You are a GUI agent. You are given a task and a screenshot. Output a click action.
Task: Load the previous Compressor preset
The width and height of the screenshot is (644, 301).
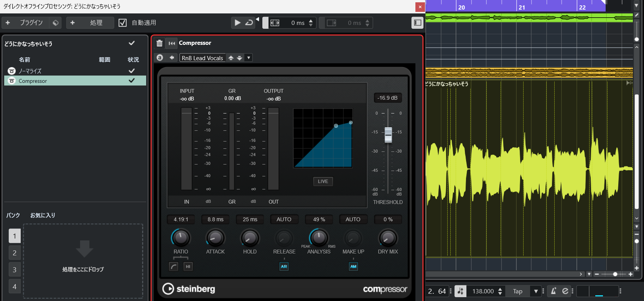click(x=231, y=58)
